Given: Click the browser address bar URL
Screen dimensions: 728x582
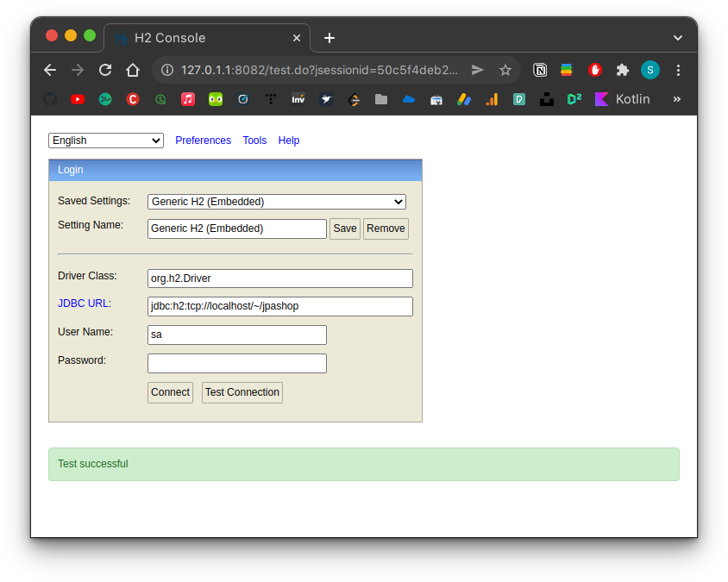Looking at the screenshot, I should pos(319,70).
